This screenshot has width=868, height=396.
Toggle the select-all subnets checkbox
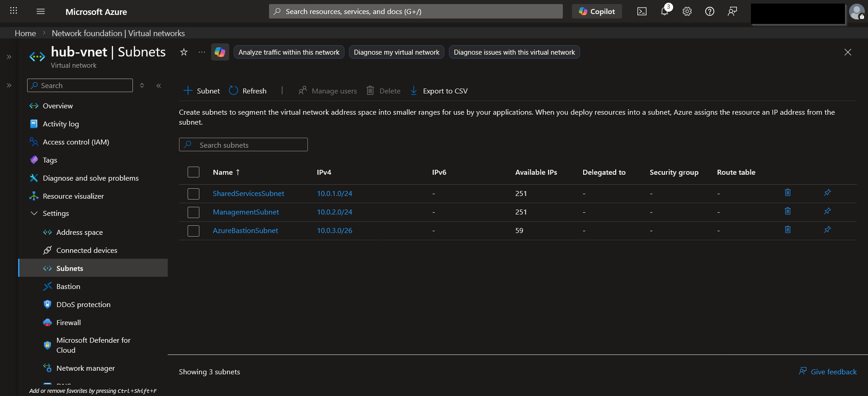tap(193, 172)
